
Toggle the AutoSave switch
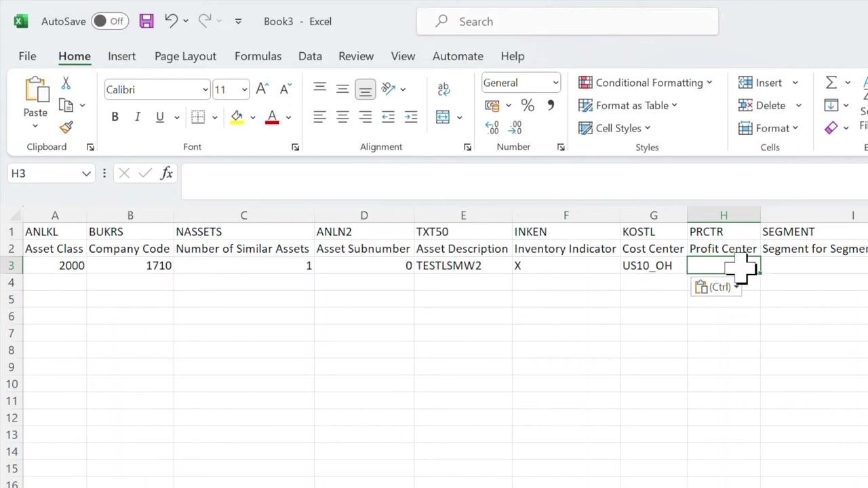pyautogui.click(x=109, y=21)
